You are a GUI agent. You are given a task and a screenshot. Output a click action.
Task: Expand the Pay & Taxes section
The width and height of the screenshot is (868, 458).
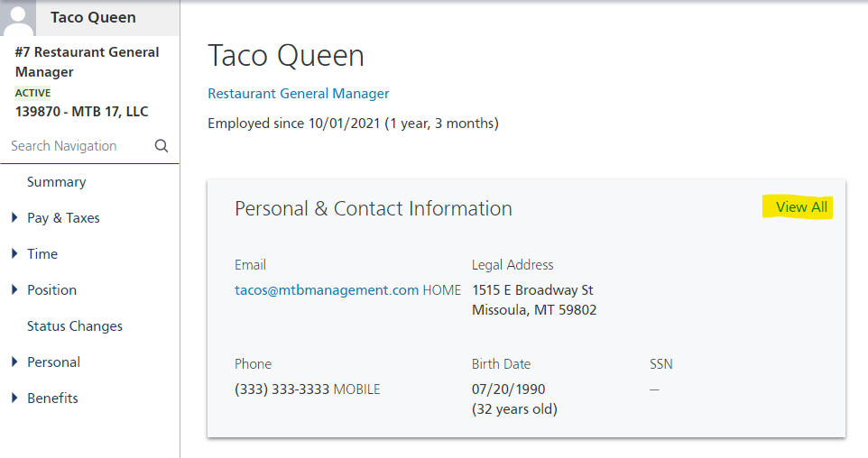click(14, 217)
